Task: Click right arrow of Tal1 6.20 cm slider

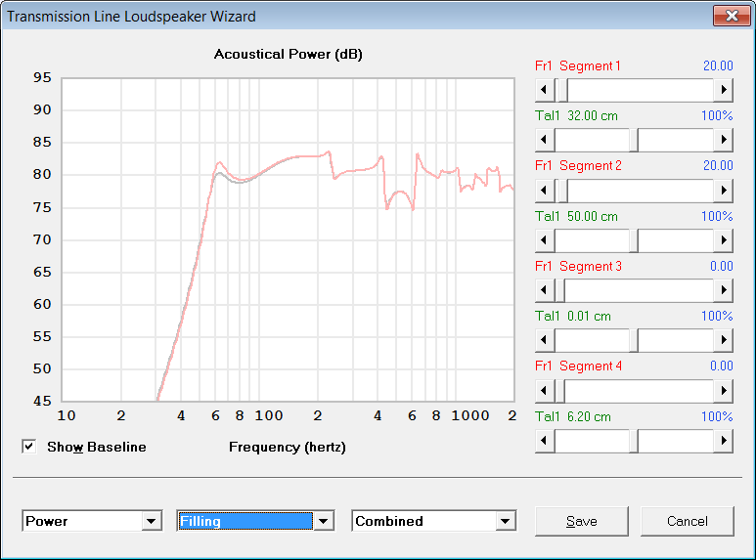Action: click(723, 441)
